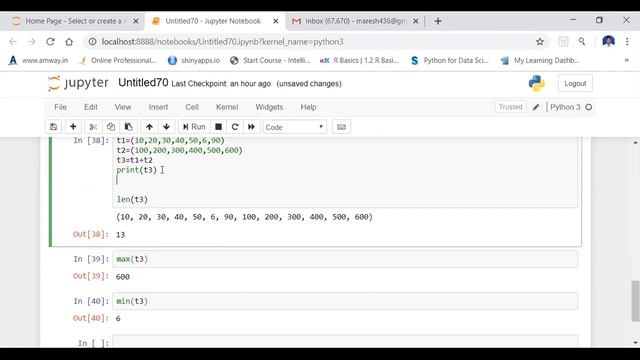Go back in browser history
640x360 pixels.
click(x=13, y=42)
